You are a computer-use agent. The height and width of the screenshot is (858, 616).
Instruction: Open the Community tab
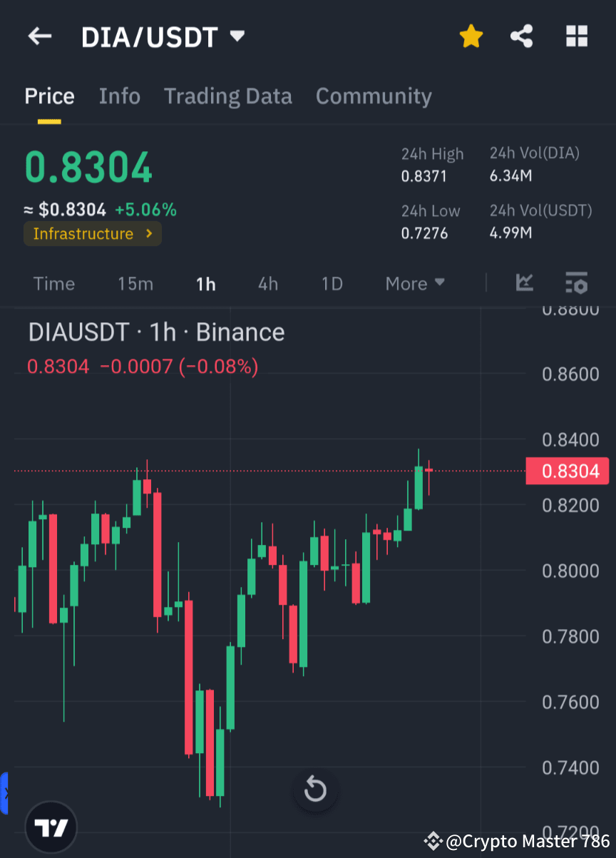click(374, 96)
